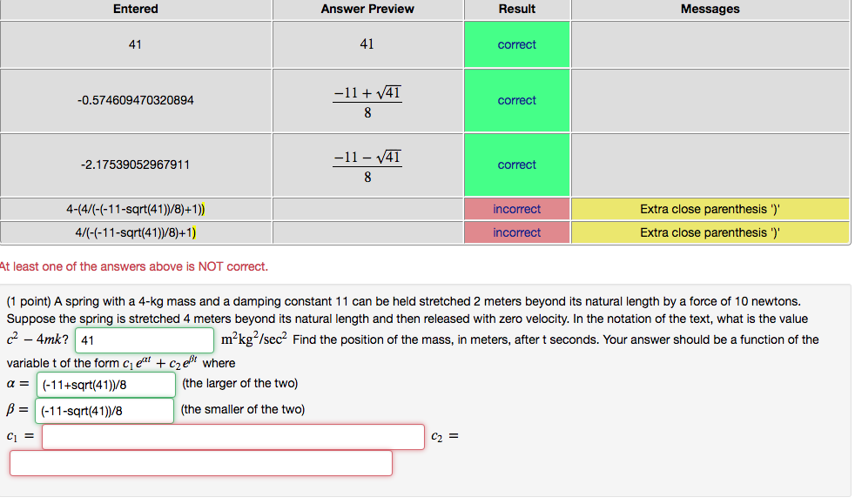Click the first green correct result cell
Screen dimensions: 855x504
pos(516,44)
